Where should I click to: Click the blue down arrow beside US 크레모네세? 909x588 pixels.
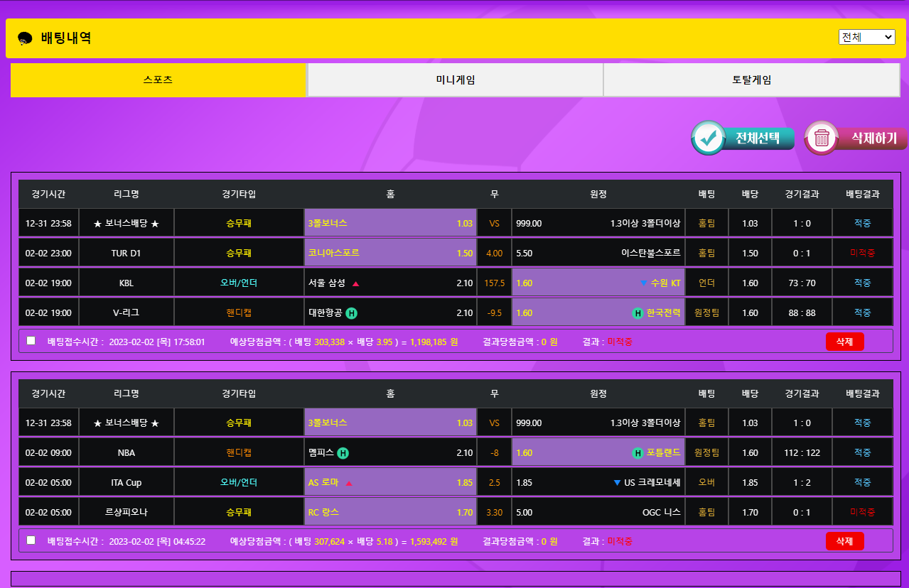[x=617, y=483]
